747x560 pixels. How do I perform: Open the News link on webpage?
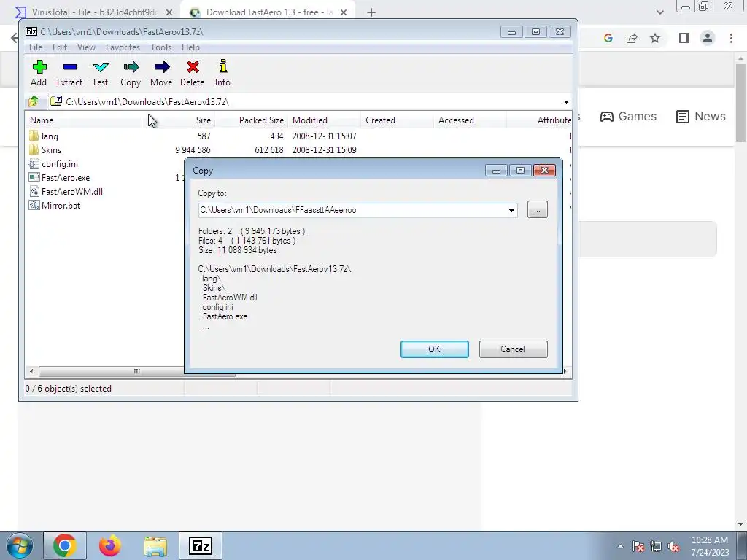pos(701,116)
